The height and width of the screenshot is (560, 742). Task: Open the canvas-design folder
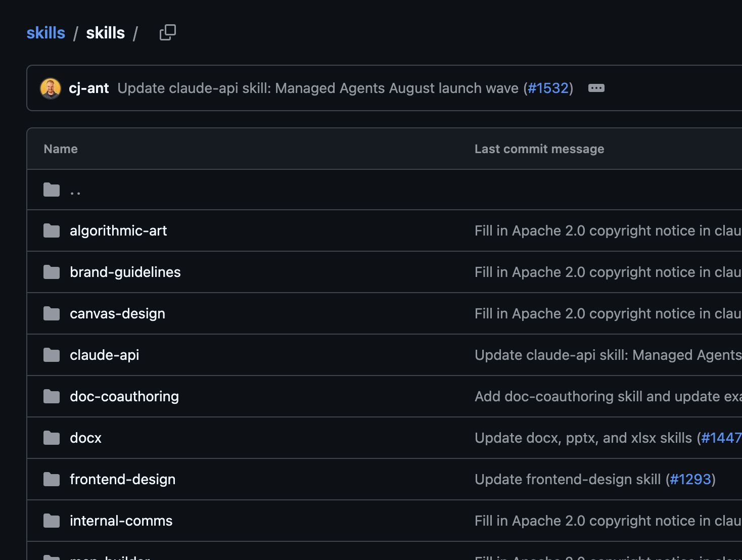click(x=117, y=313)
